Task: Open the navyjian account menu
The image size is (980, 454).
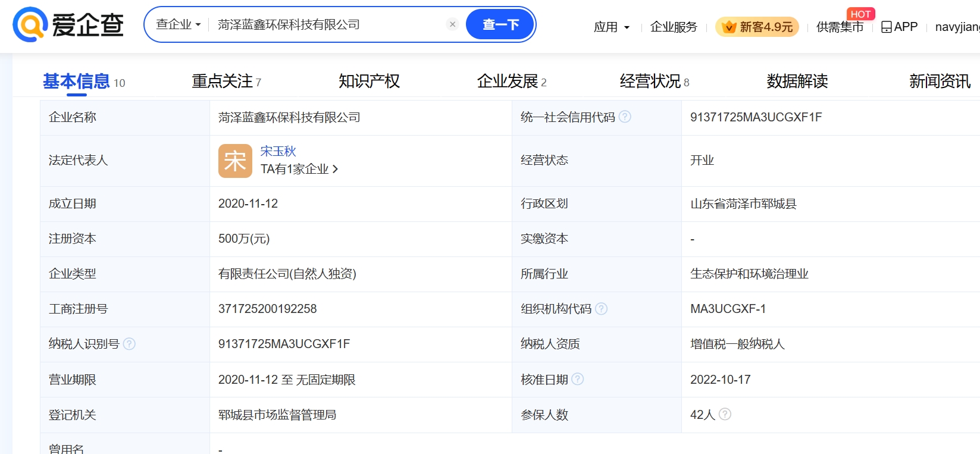Action: 957,27
